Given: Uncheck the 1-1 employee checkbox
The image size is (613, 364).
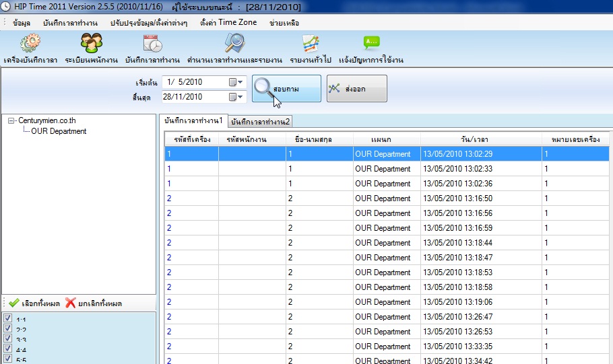Looking at the screenshot, I should 8,319.
